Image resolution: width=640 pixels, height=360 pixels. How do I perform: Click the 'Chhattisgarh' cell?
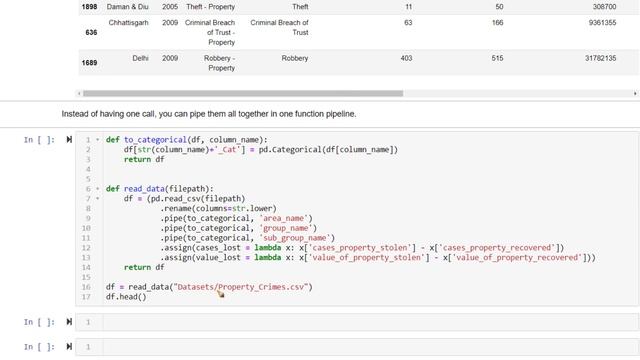(128, 22)
